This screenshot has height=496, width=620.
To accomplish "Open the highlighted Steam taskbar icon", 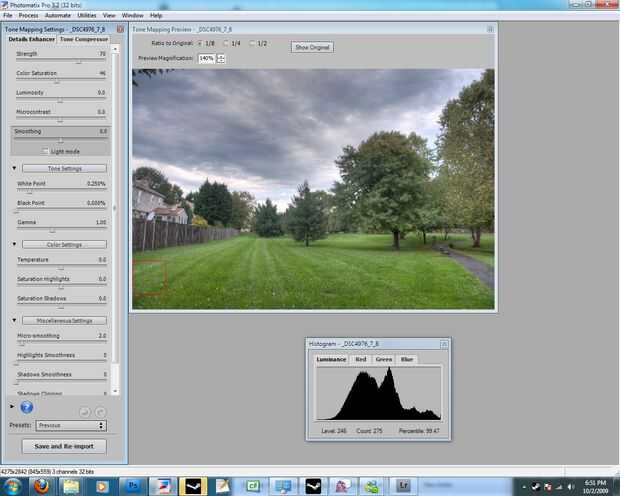I will [x=193, y=486].
